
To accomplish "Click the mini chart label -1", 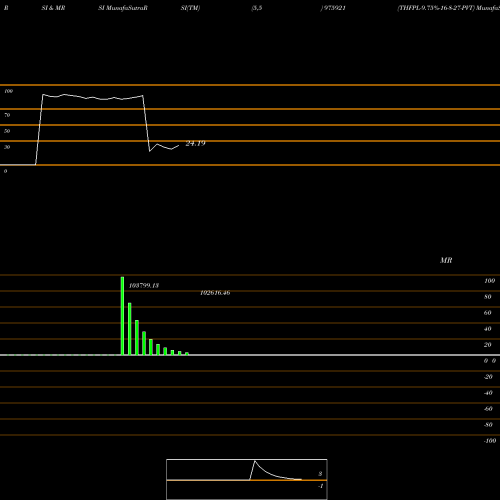I will [321, 486].
